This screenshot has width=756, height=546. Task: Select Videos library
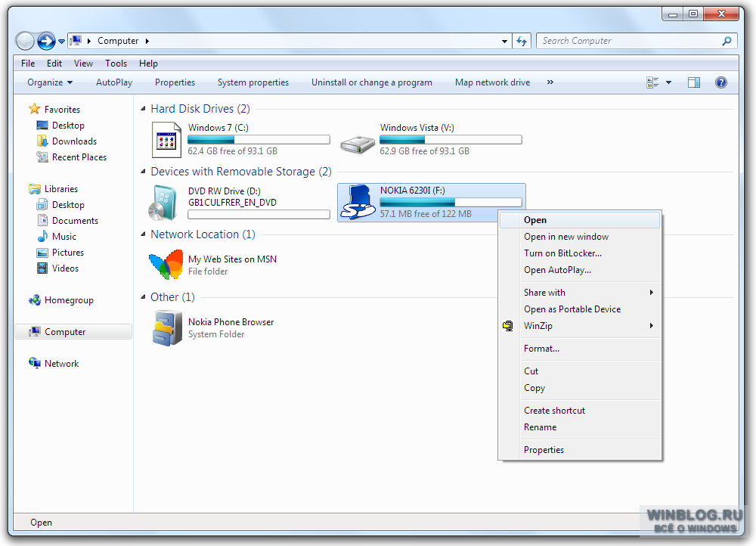click(x=65, y=268)
